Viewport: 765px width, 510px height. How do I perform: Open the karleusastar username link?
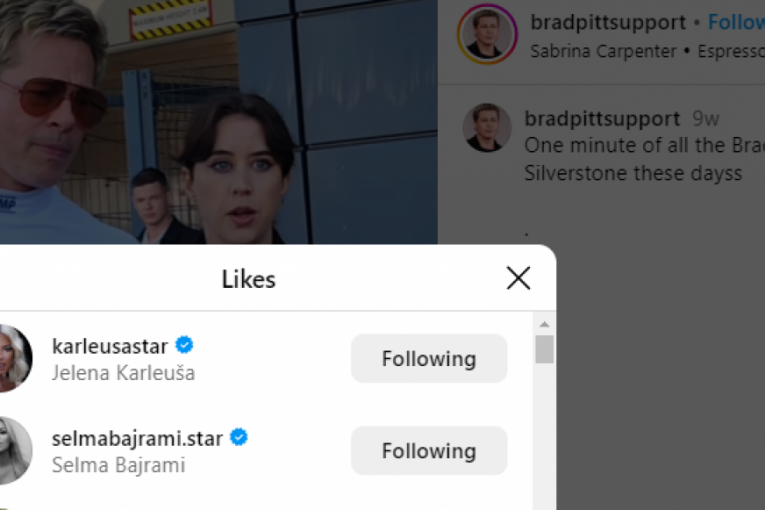click(110, 346)
